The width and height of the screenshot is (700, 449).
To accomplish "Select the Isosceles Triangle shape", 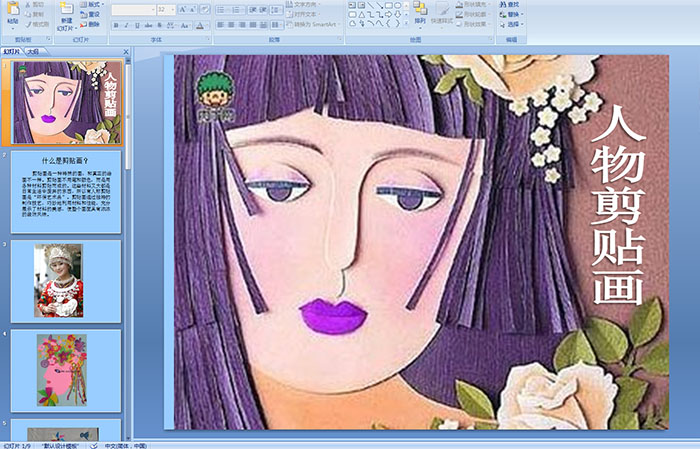I will point(362,14).
